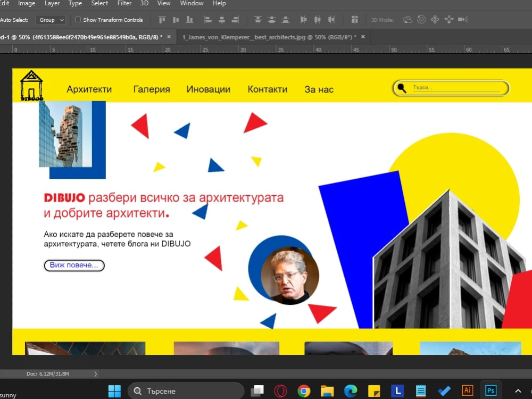Open blue L app in the taskbar

(x=397, y=391)
